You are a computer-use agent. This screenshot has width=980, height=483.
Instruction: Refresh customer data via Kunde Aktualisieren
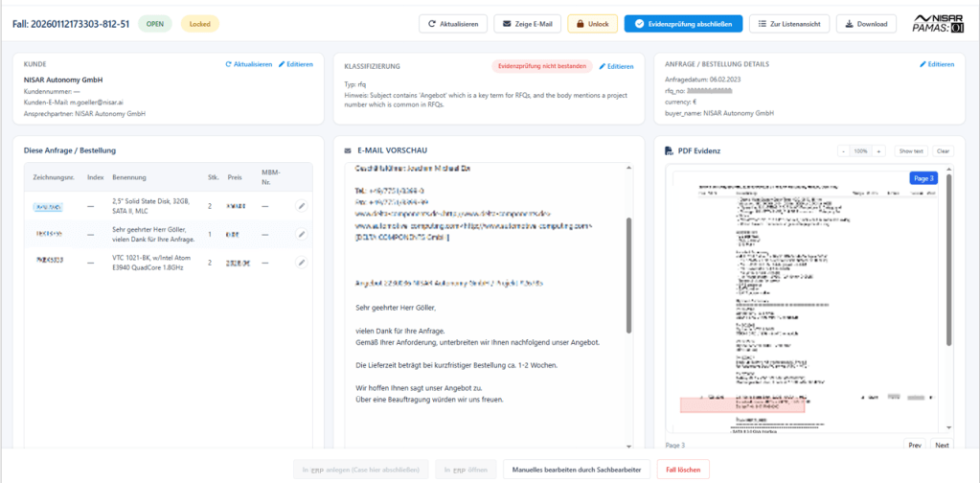tap(249, 64)
